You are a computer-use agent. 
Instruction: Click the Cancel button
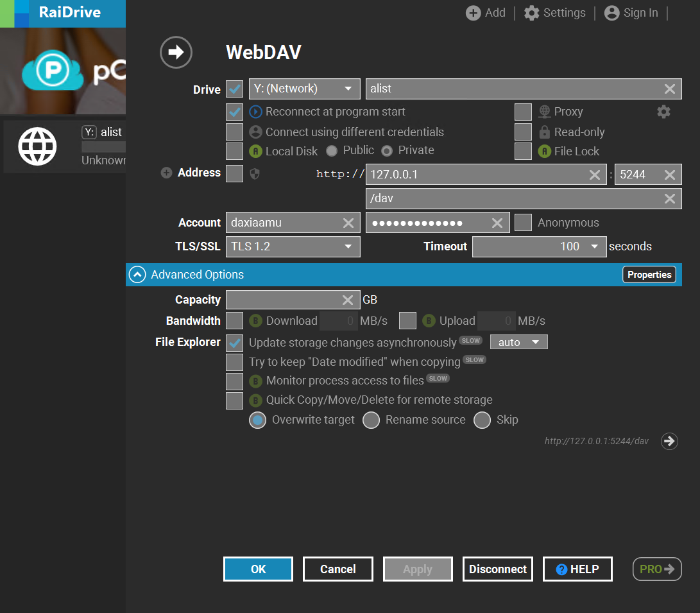(x=338, y=569)
